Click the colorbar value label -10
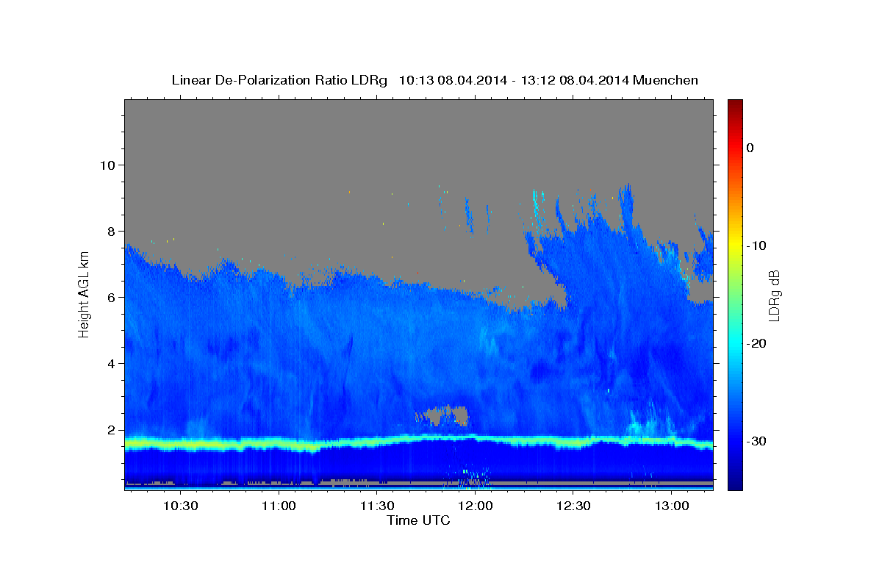882x588 pixels. (757, 245)
